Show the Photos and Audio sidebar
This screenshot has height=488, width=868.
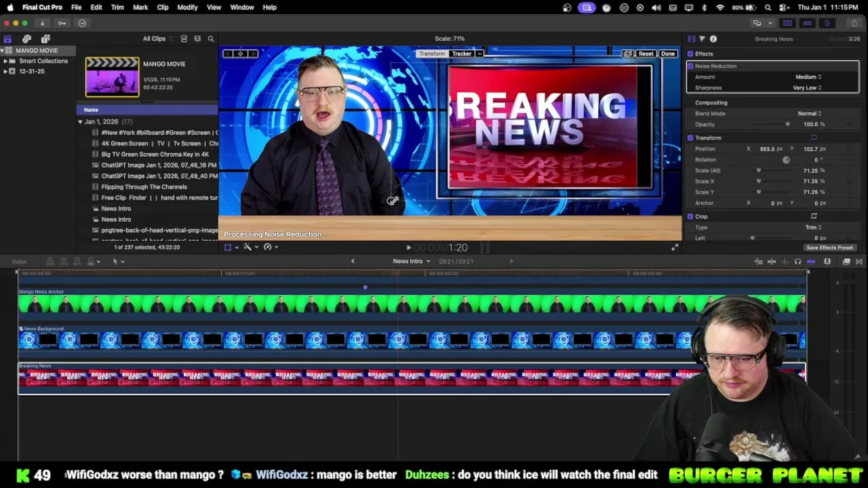pyautogui.click(x=26, y=39)
